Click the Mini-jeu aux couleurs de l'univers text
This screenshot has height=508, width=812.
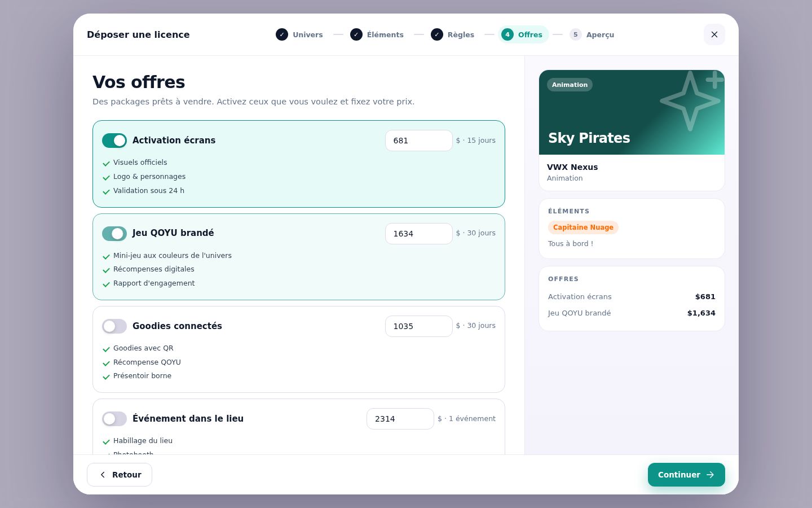point(173,256)
